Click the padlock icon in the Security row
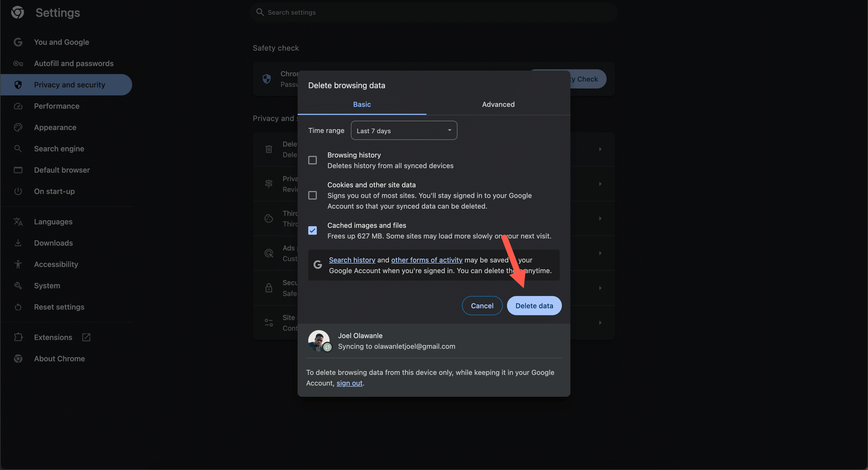The image size is (868, 470). [269, 288]
